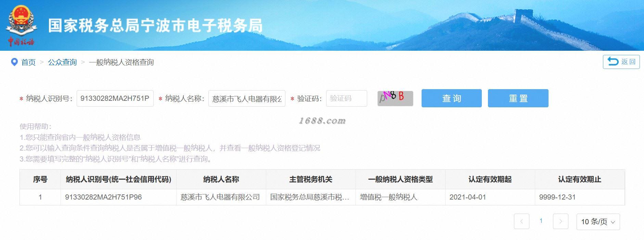Open the 首页 breadcrumb link
Screen dimensions: 644x240
(28, 62)
